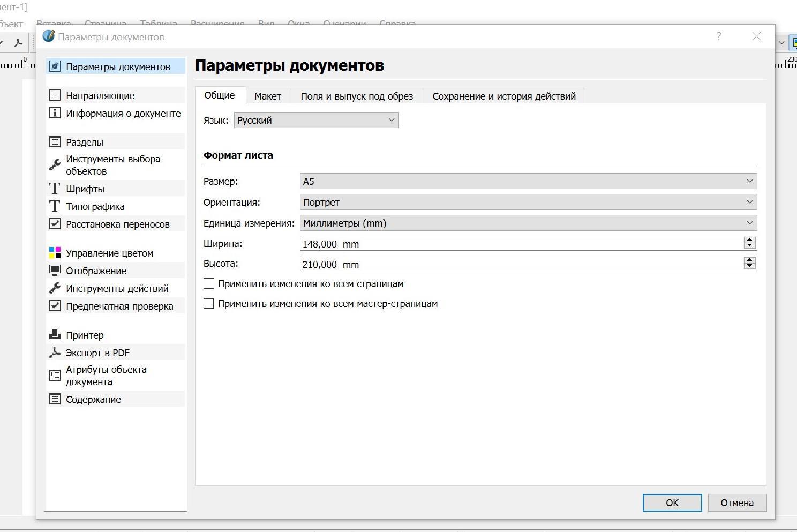Click the Color Management (Управление цветом) icon

[55, 253]
